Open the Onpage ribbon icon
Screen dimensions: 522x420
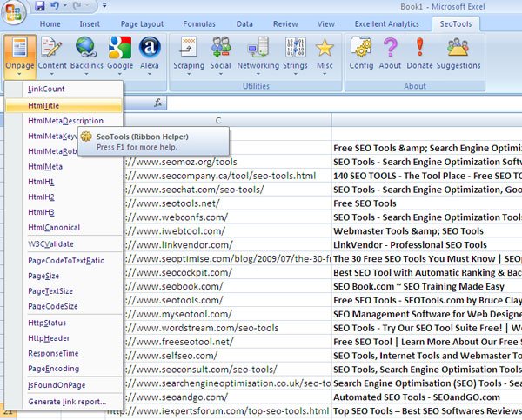click(20, 47)
